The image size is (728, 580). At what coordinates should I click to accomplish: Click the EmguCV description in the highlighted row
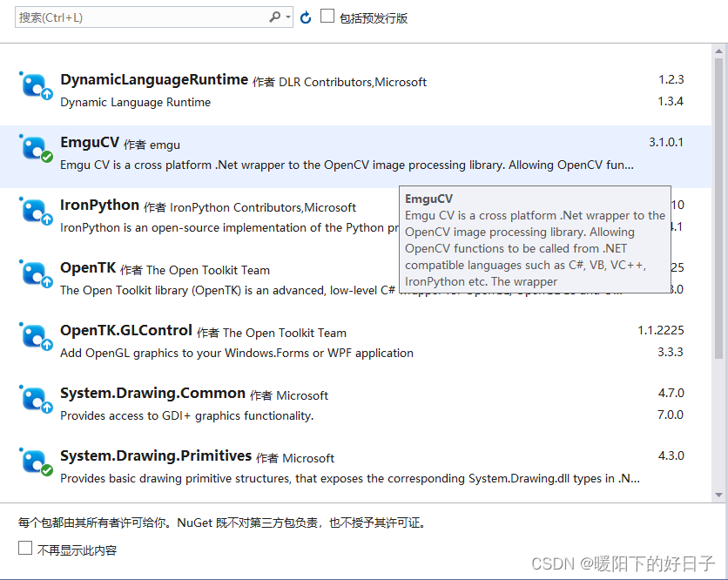tap(347, 165)
